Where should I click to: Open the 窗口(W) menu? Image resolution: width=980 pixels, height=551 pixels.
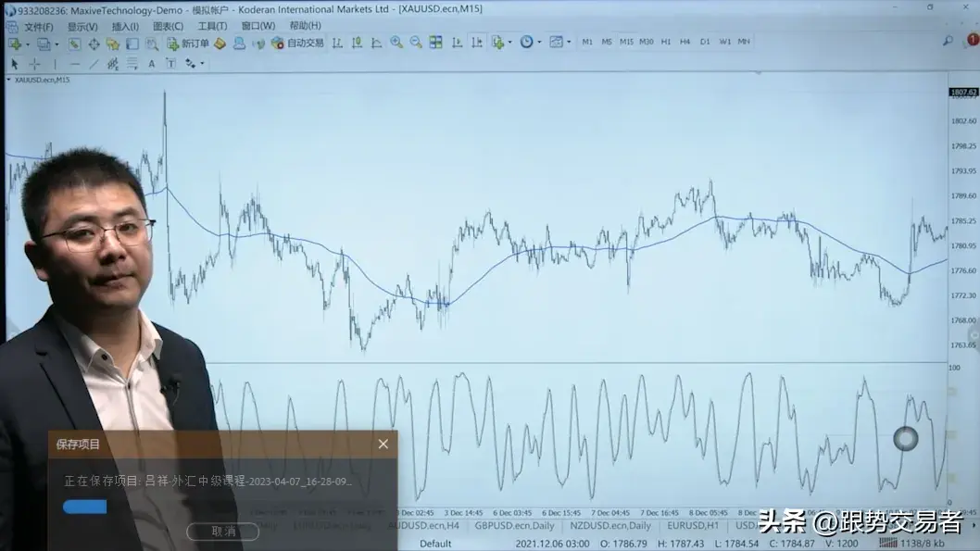coord(258,26)
